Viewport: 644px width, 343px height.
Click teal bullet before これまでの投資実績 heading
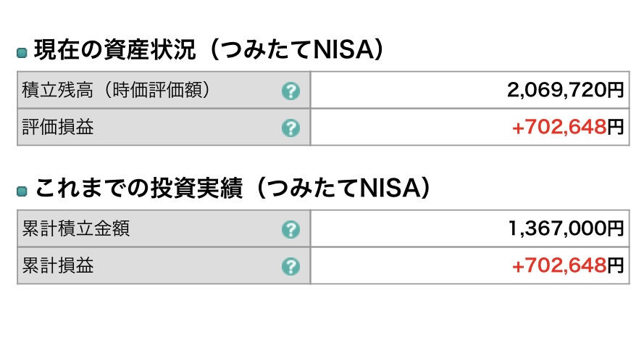point(22,191)
